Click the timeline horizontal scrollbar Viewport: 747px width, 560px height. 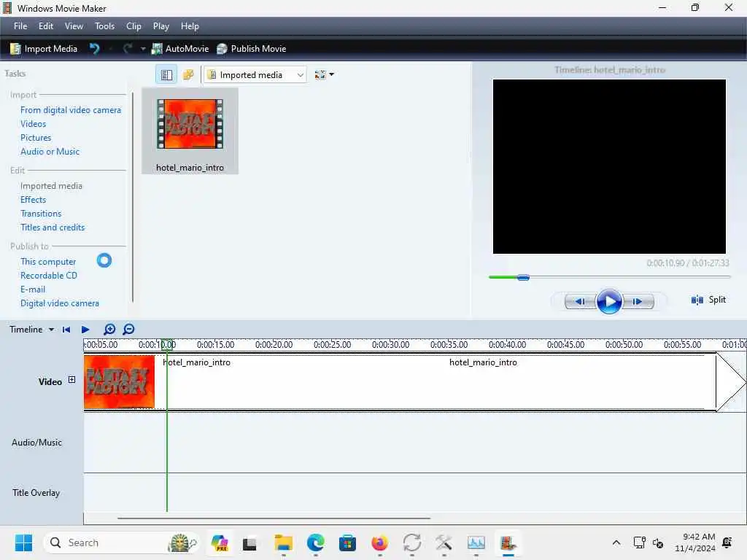coord(274,518)
